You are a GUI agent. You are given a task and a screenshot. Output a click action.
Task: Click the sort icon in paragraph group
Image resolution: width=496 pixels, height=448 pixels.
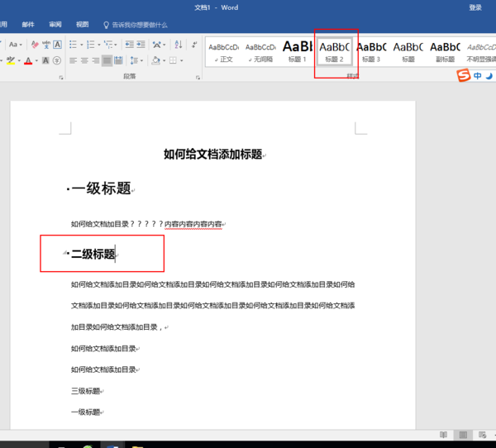point(177,45)
